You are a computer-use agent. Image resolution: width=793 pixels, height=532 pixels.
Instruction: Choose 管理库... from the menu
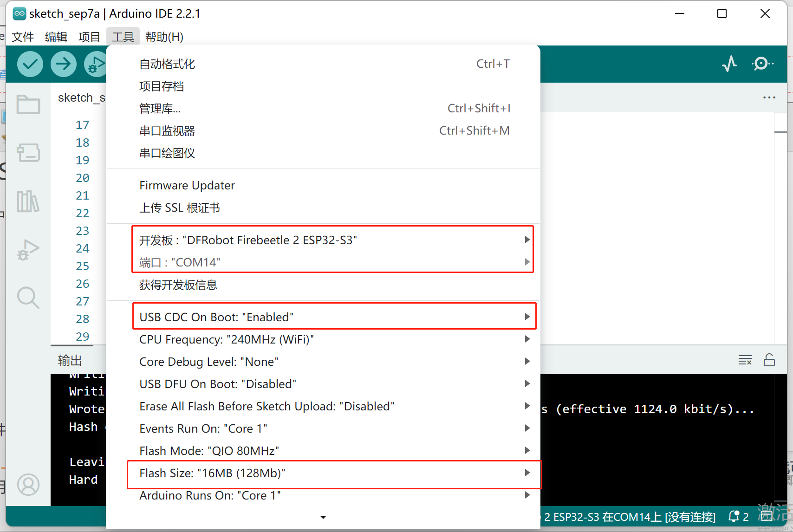(x=323, y=109)
